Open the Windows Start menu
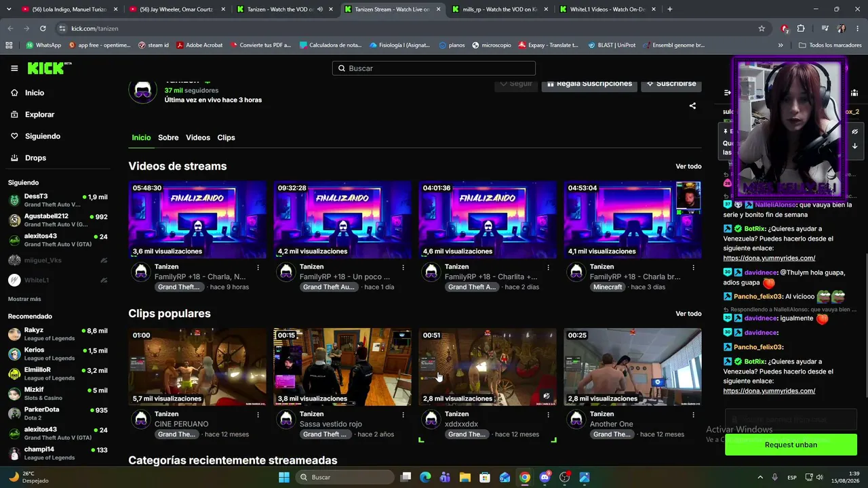Image resolution: width=868 pixels, height=488 pixels. coord(283,477)
